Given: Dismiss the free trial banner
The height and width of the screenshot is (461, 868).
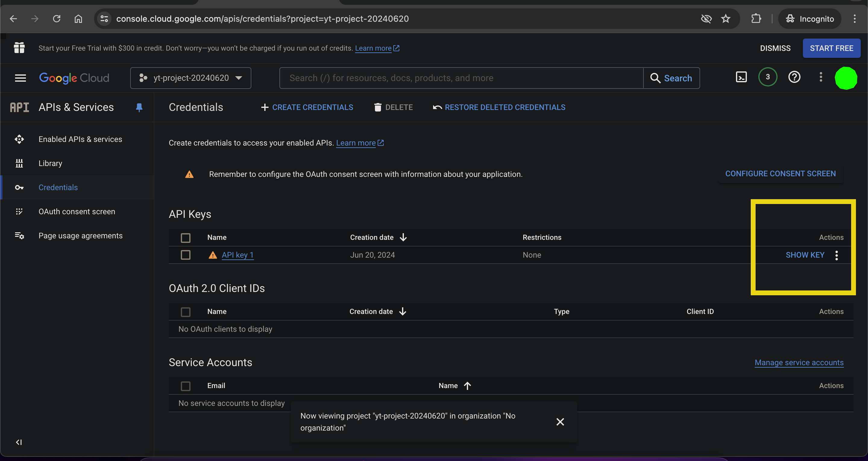Looking at the screenshot, I should 775,48.
